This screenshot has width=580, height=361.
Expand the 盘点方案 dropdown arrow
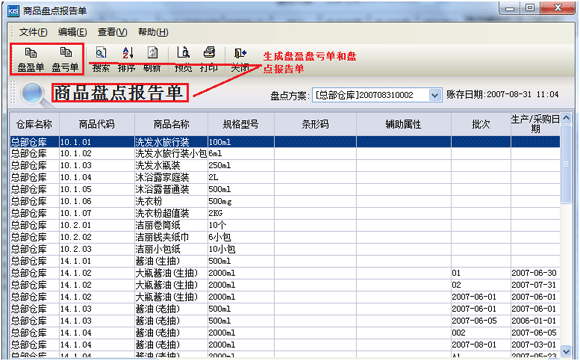[x=435, y=95]
